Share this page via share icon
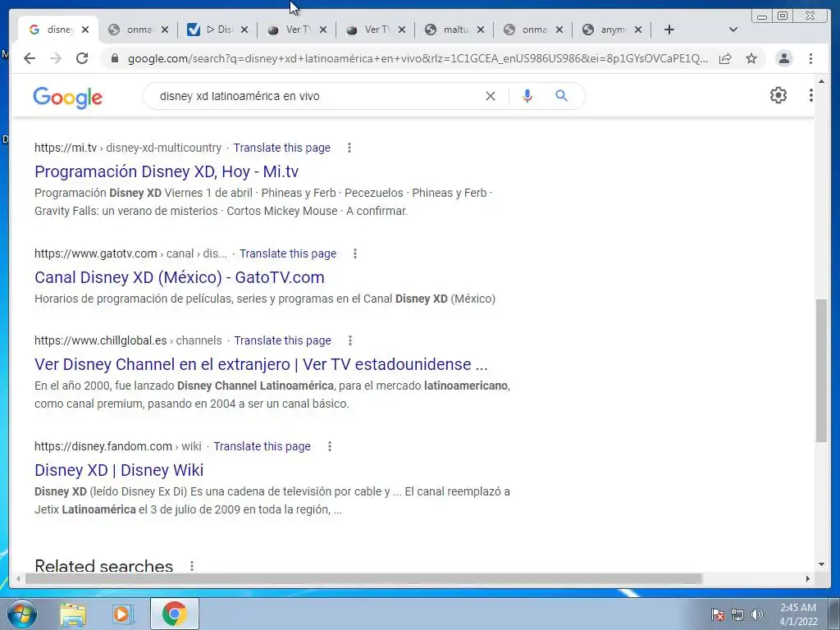Image resolution: width=840 pixels, height=630 pixels. 725,58
